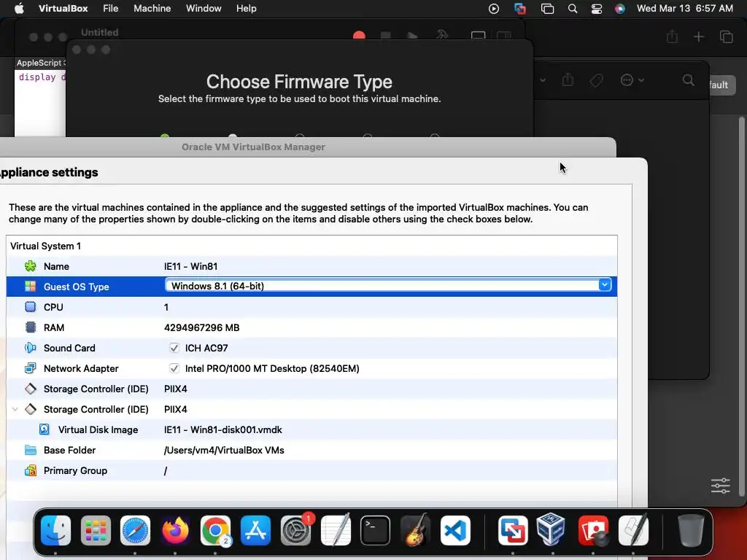Click the Primary Group value slash
This screenshot has width=747, height=560.
(x=166, y=470)
